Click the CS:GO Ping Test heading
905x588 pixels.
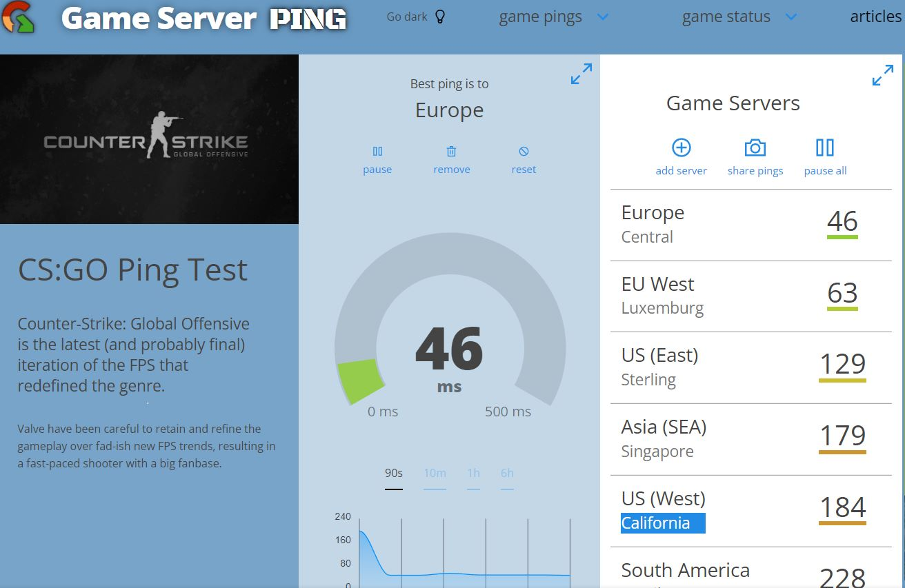tap(132, 270)
